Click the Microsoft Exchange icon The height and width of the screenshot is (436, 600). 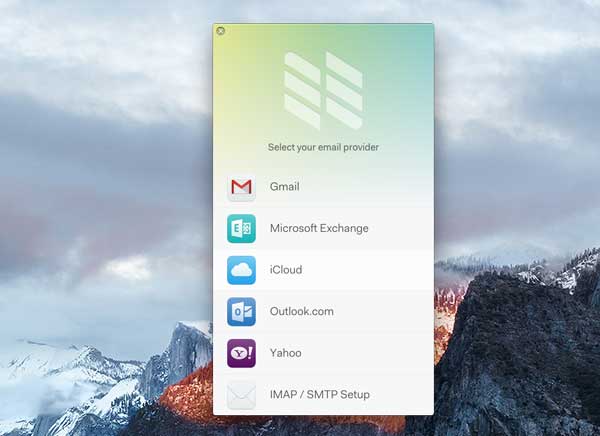coord(241,229)
